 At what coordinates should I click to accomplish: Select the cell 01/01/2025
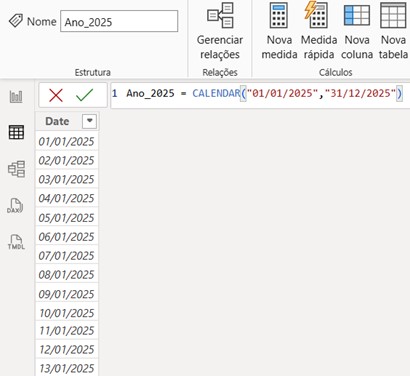pos(67,141)
